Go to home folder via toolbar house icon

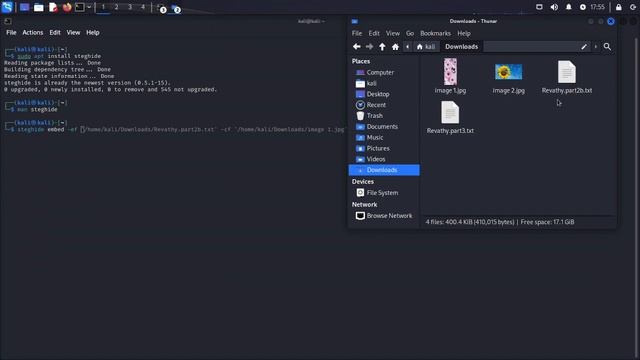[395, 47]
